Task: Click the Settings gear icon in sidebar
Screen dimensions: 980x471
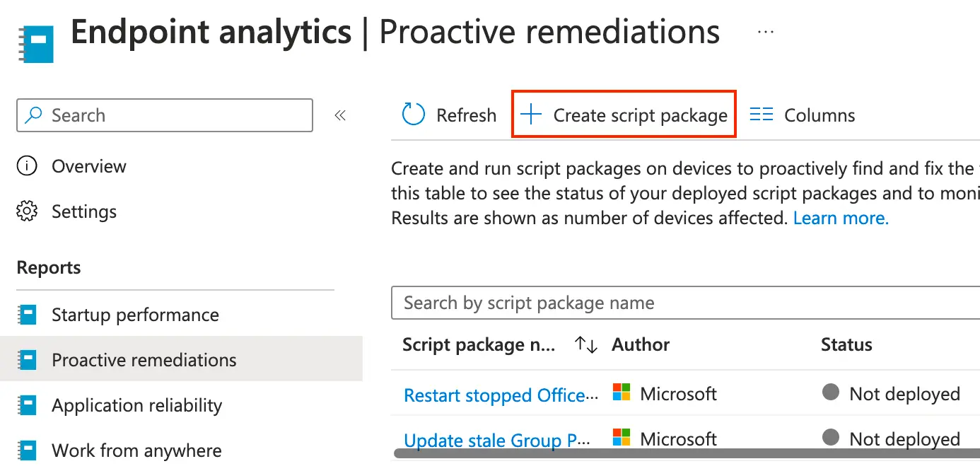Action: pyautogui.click(x=27, y=211)
